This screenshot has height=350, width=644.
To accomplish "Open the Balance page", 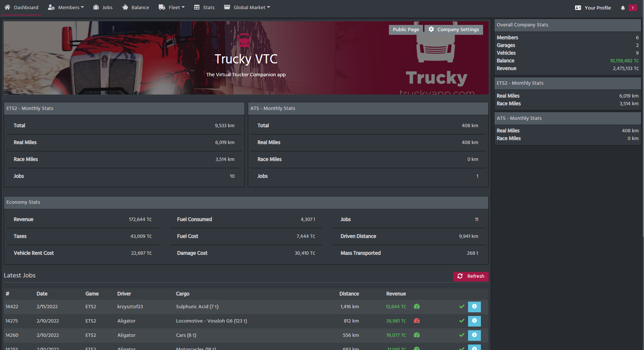I will (x=136, y=7).
